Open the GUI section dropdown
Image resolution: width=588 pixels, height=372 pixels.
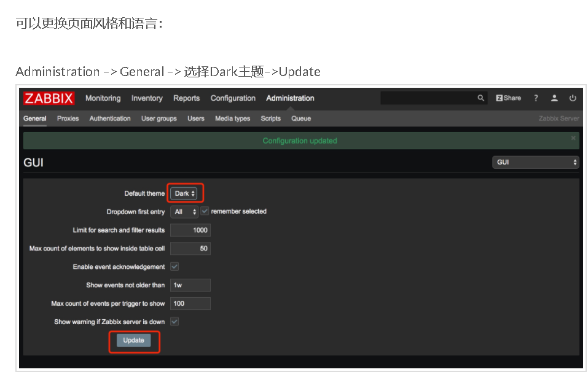click(536, 162)
